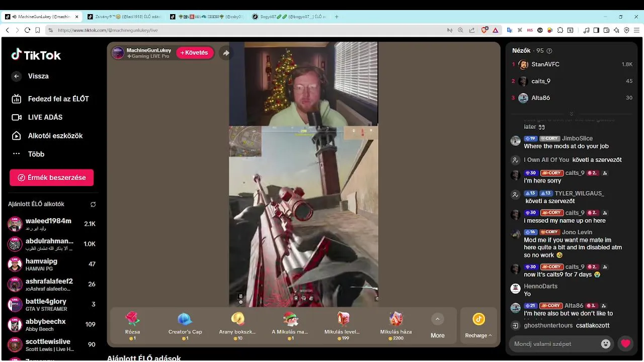This screenshot has width=644, height=362.
Task: Click Érmék beszerzése button
Action: tap(51, 177)
